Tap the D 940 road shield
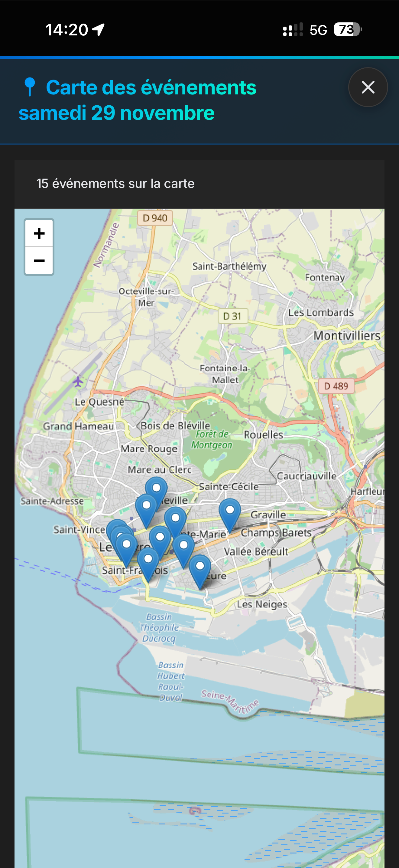399x868 pixels. pos(155,218)
